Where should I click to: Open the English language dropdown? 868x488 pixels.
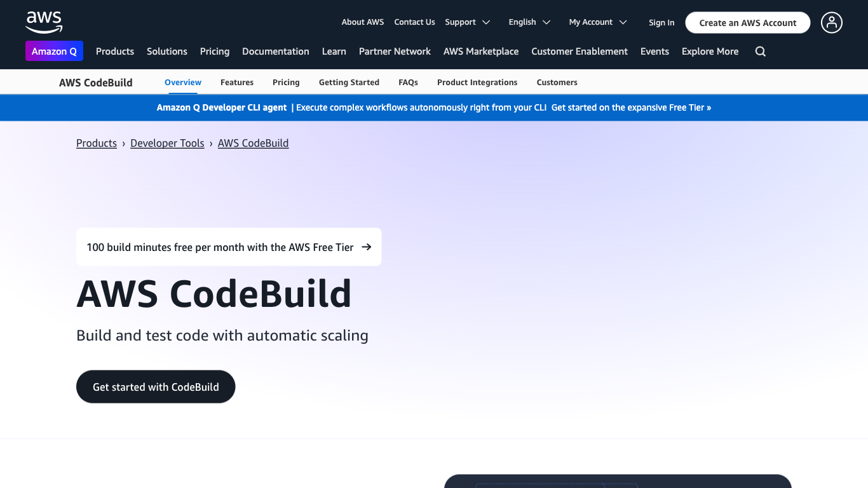530,22
